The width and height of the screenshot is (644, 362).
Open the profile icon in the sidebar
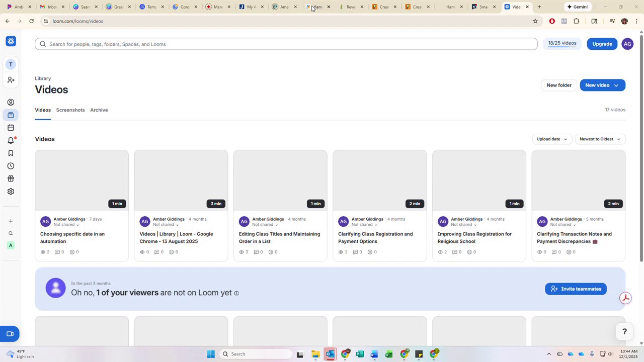coord(11,102)
